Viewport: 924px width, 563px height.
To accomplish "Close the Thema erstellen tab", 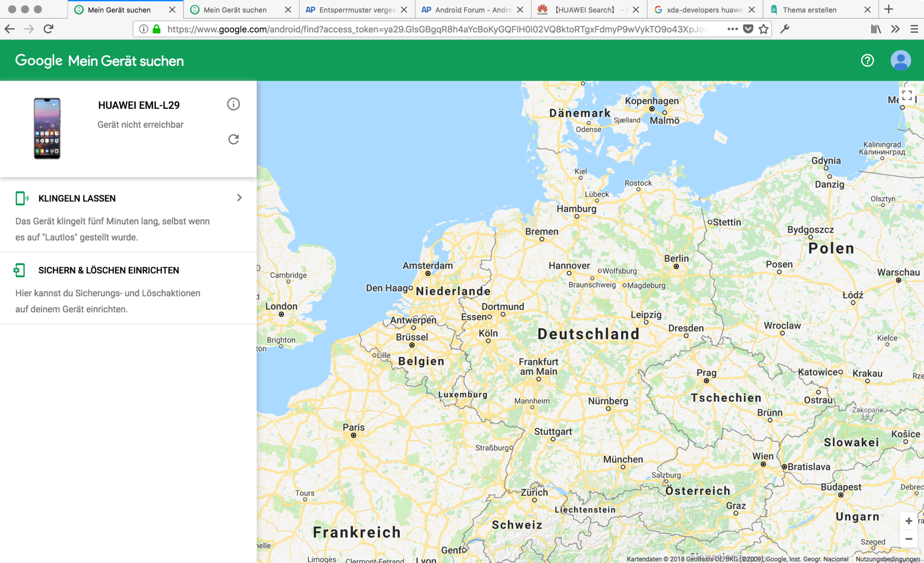I will [x=867, y=10].
